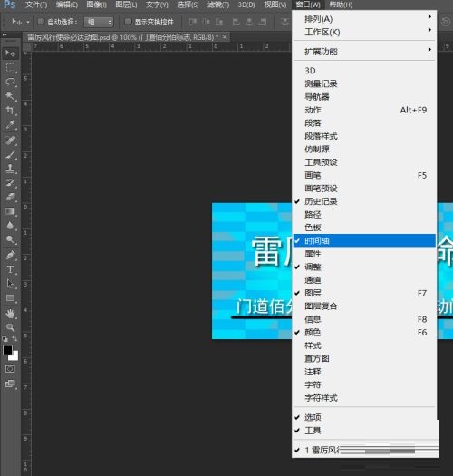Select the Brush tool
Screen dimensions: 453x476
coord(10,154)
